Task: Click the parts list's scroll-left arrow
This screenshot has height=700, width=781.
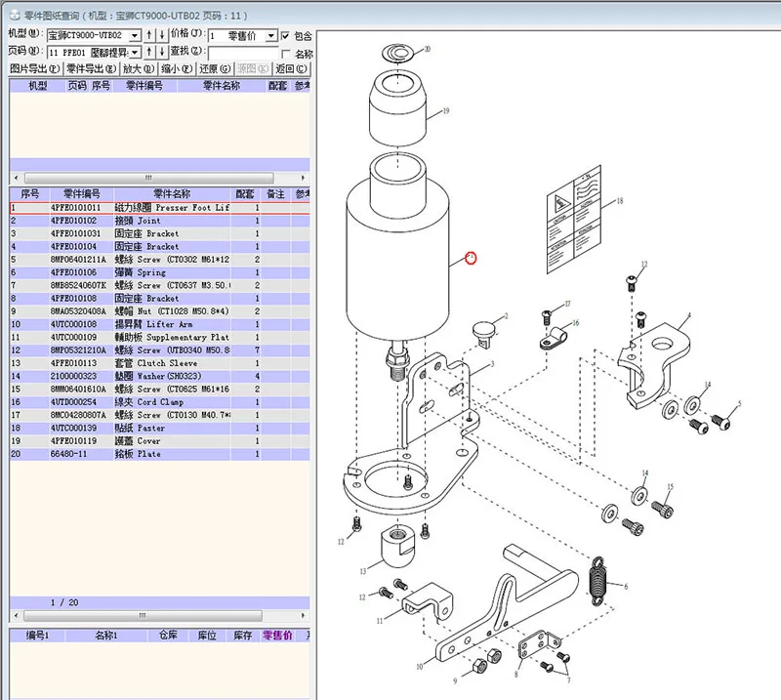Action: (x=16, y=616)
